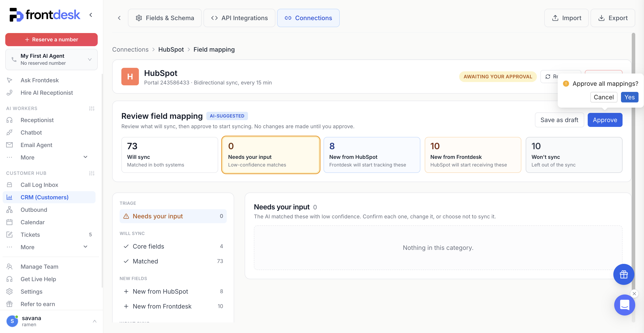Click the frontdesk logo
The image size is (644, 333).
tap(45, 15)
